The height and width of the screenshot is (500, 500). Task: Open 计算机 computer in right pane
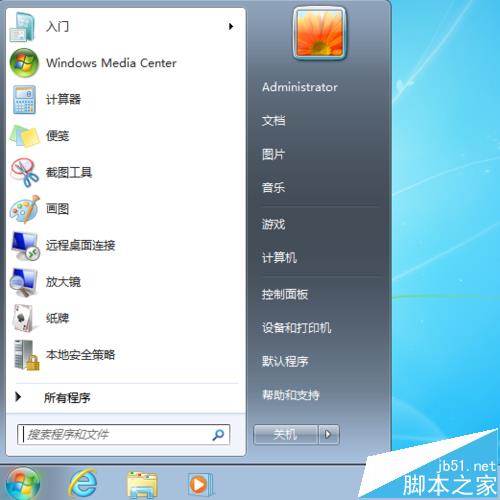pyautogui.click(x=279, y=257)
